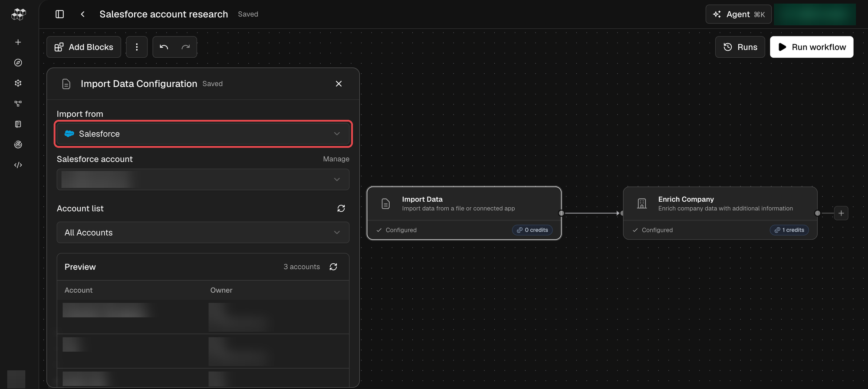The image size is (868, 389).
Task: Click the Manage link for Salesforce account
Action: 336,159
